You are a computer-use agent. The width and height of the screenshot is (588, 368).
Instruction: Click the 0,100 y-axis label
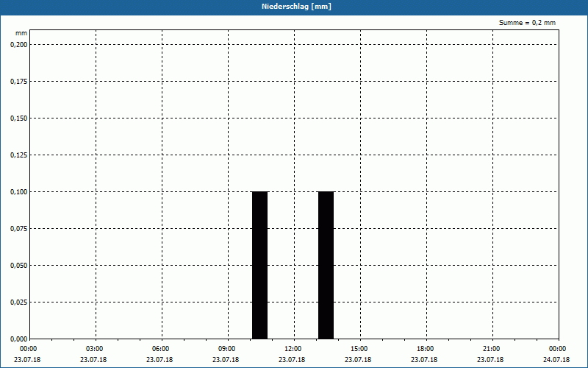19,192
